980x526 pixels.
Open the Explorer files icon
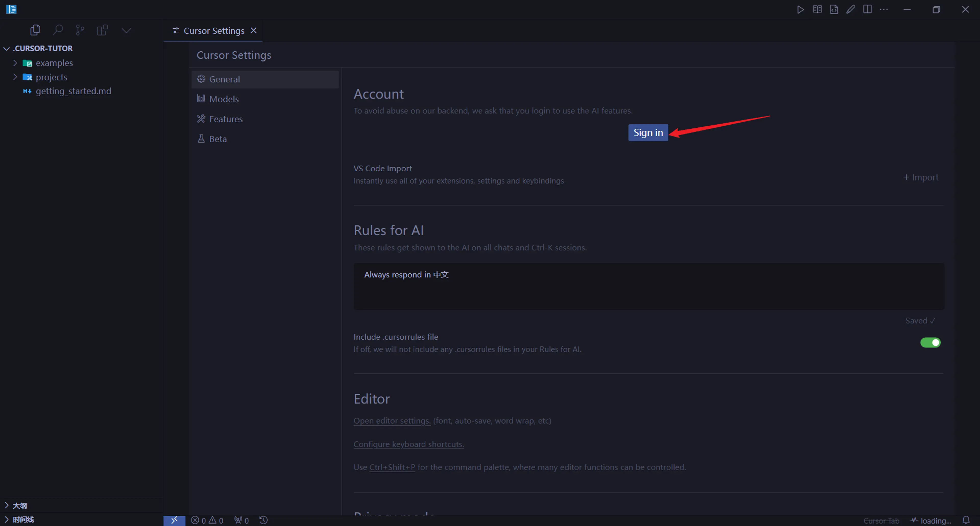35,30
